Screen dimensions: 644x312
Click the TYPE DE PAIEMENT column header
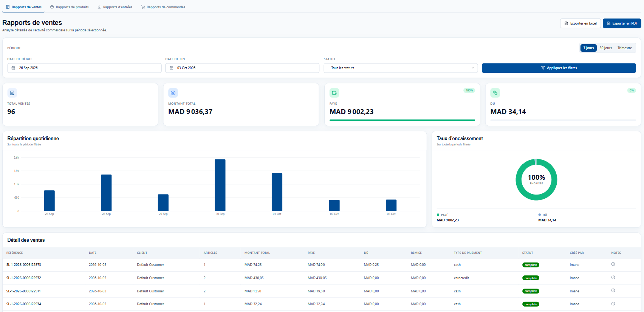click(x=468, y=253)
